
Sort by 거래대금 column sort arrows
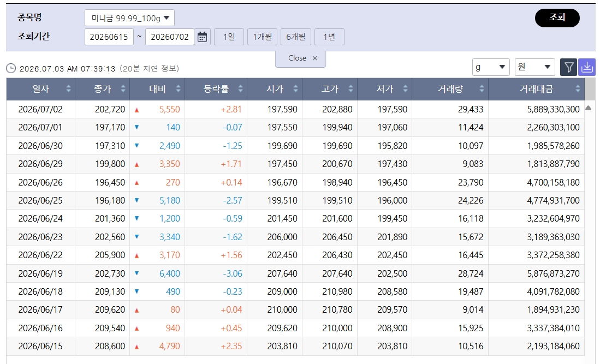[x=578, y=89]
